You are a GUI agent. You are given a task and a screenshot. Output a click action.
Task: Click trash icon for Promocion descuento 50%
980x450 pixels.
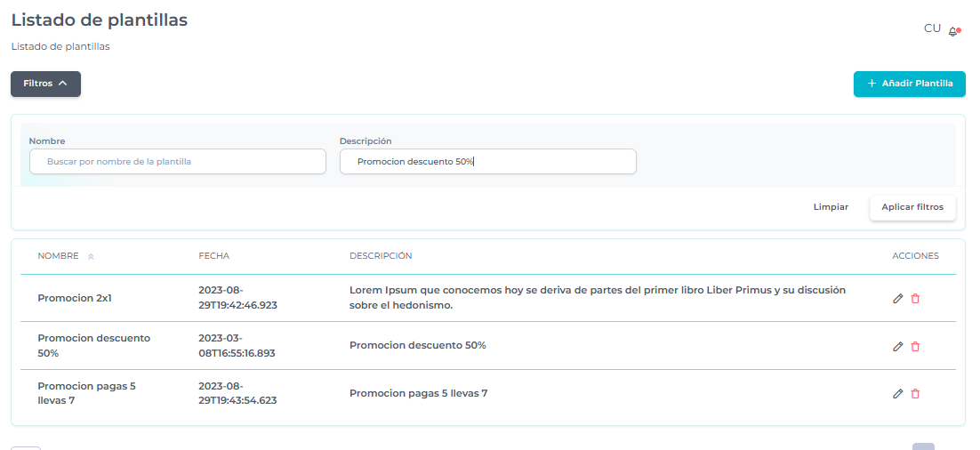tap(915, 346)
